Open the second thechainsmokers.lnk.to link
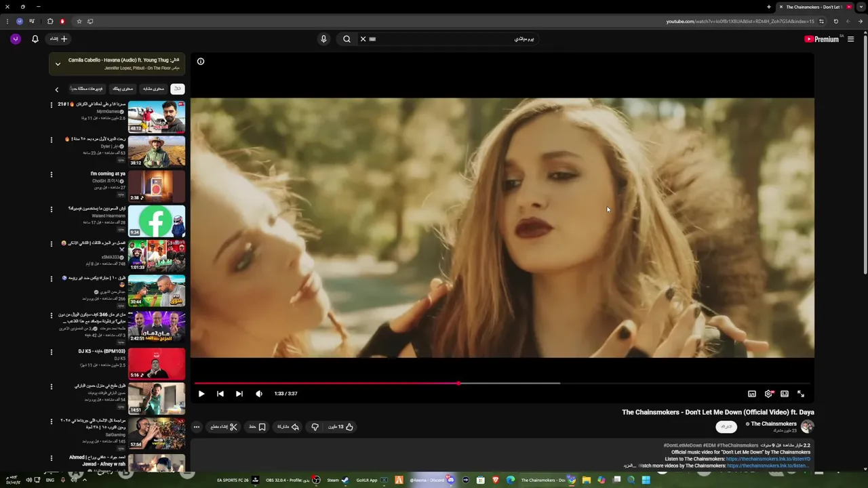 [x=768, y=466]
